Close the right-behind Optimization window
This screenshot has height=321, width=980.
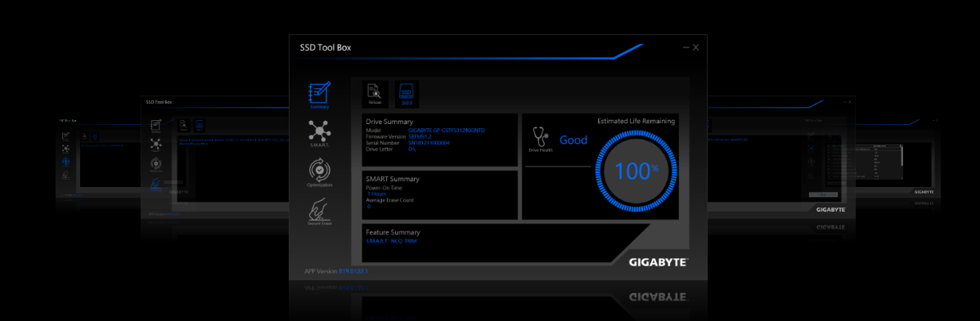[850, 102]
